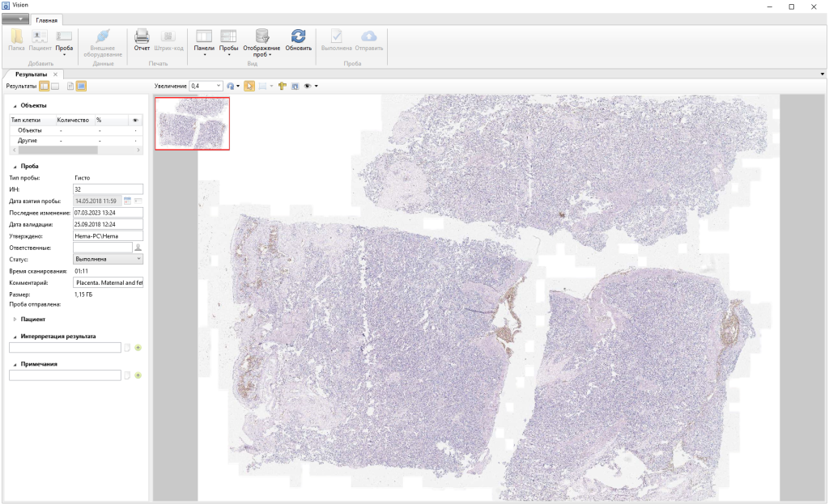The width and height of the screenshot is (829, 504).
Task: Click the Отображение проб button
Action: (261, 40)
